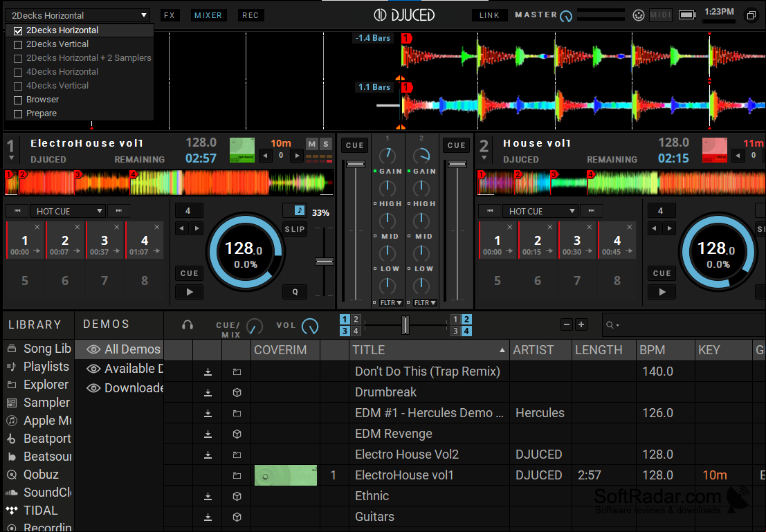Open Sampler in the library sidebar
The width and height of the screenshot is (766, 532).
[x=39, y=403]
